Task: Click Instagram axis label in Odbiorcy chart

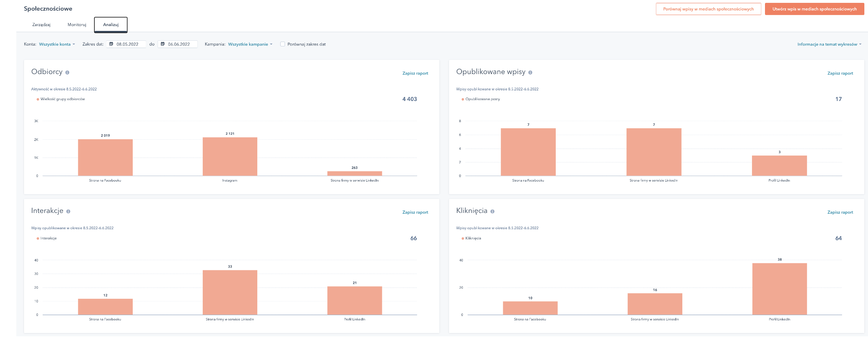Action: point(230,180)
